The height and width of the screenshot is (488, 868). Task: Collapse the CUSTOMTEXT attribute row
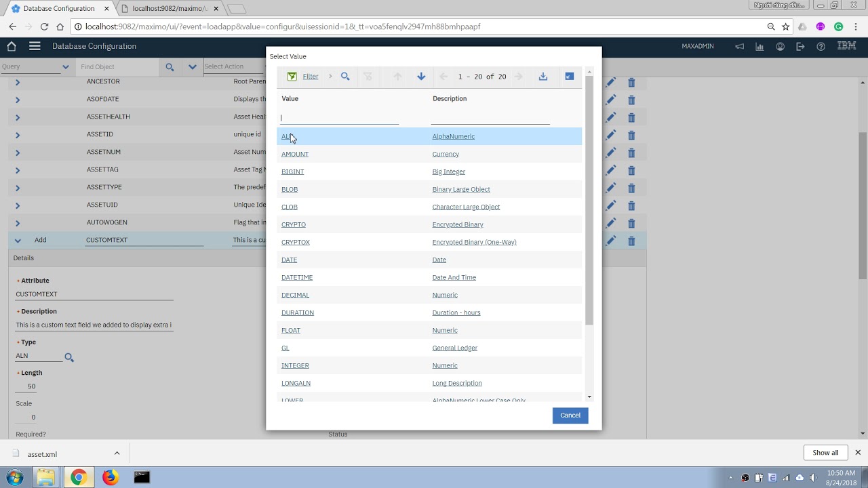tap(18, 241)
